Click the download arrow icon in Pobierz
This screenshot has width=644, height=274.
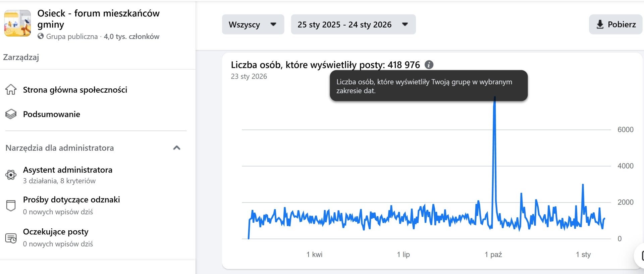[x=600, y=25]
